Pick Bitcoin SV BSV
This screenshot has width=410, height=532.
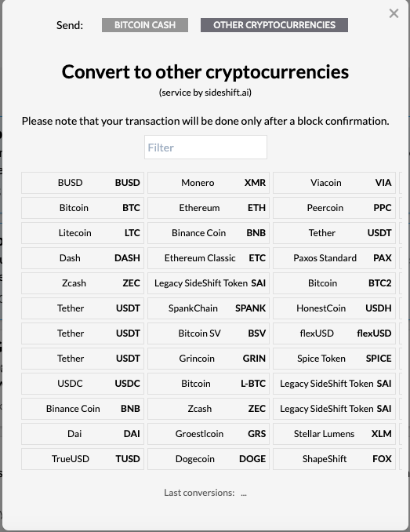click(209, 333)
